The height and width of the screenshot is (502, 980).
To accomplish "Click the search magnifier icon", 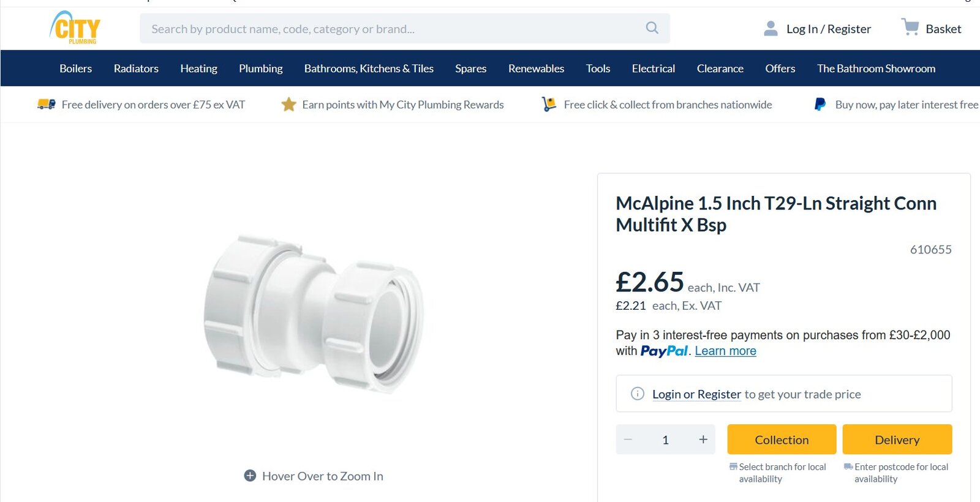I will 652,28.
